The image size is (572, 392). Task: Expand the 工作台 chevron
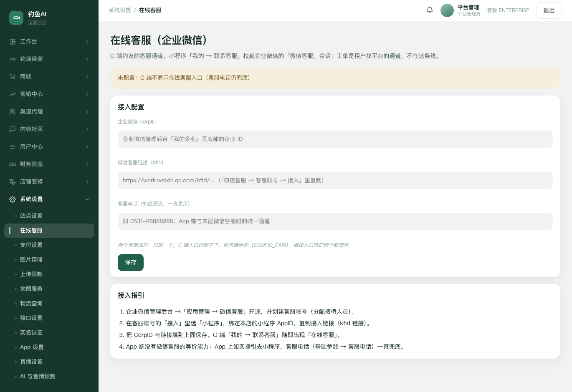point(87,42)
